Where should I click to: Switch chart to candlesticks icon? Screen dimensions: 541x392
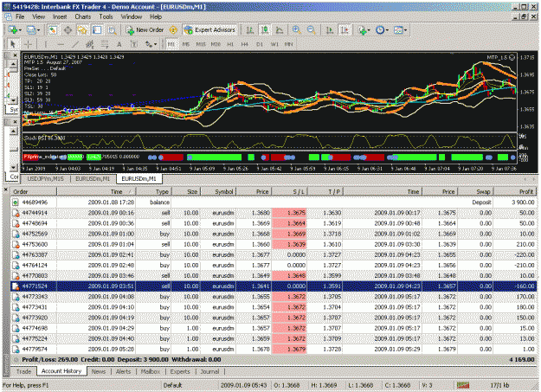click(x=265, y=30)
